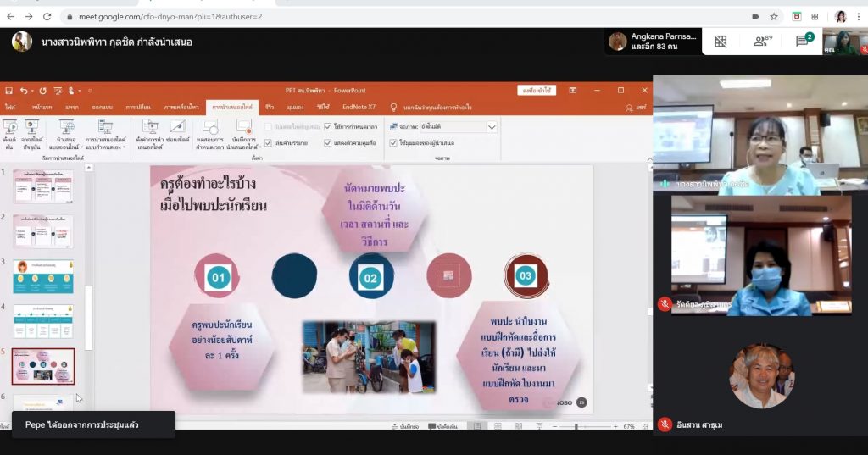Bookmark this page with the star icon
868x455 pixels.
point(774,16)
